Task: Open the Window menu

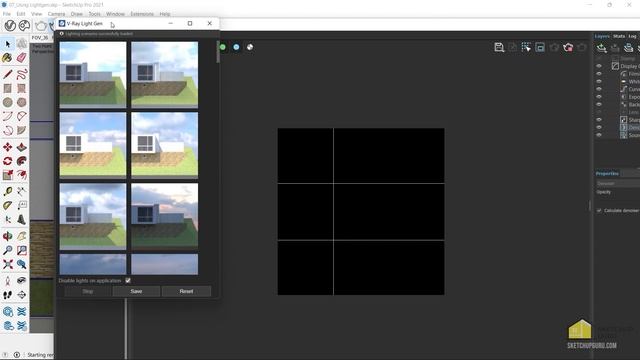Action: pos(116,14)
